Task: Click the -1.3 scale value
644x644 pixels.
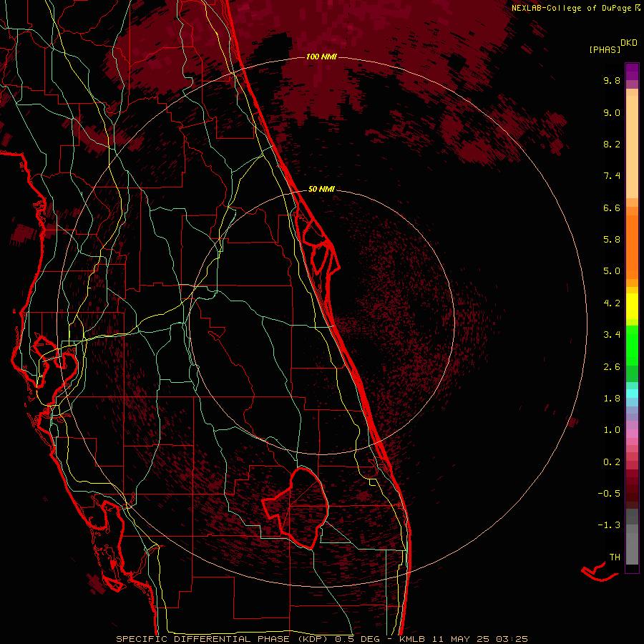Action: click(609, 525)
